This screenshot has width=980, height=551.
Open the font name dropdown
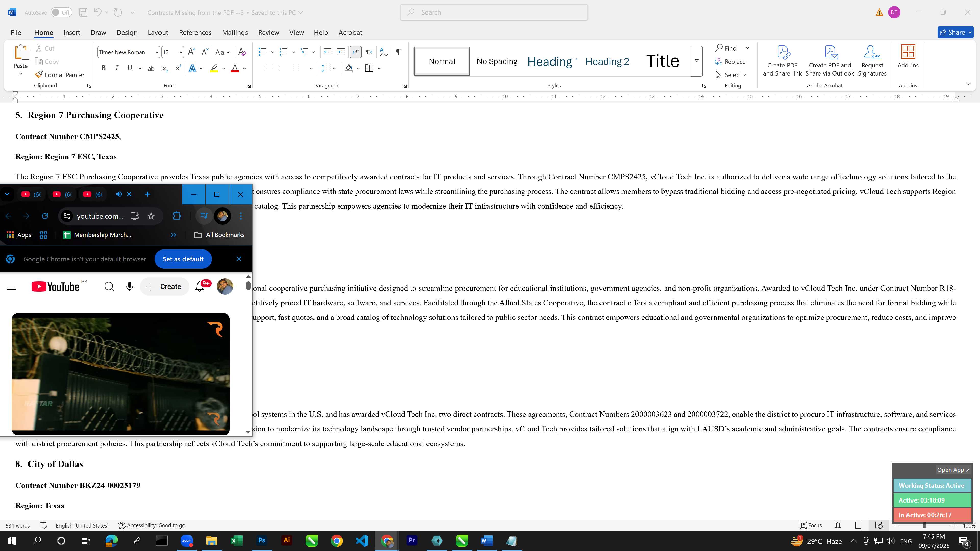click(x=156, y=53)
